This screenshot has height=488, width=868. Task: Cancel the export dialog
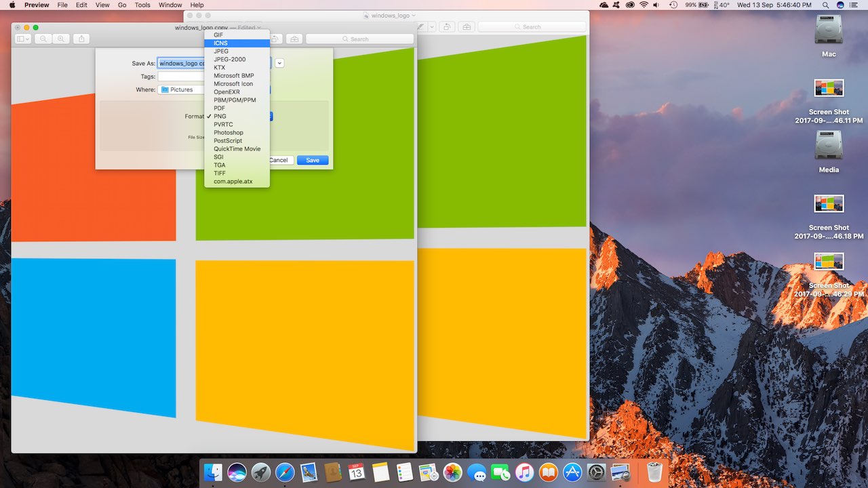click(x=279, y=160)
